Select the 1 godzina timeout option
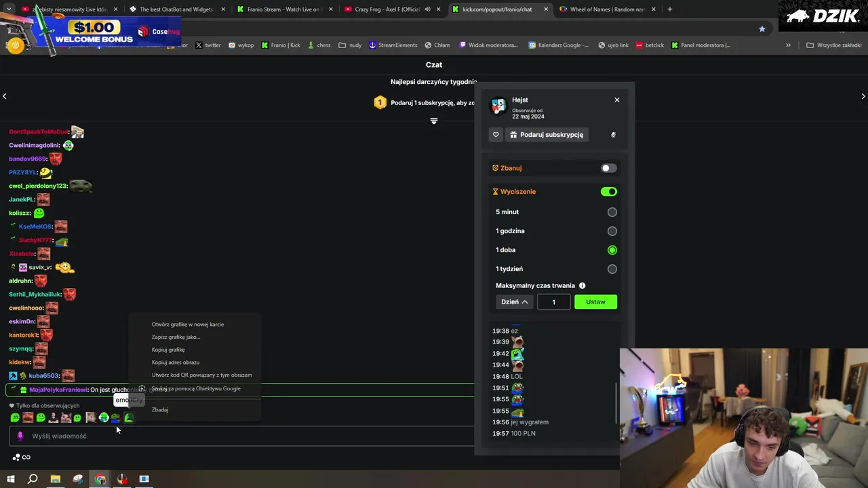This screenshot has width=868, height=488. click(612, 231)
